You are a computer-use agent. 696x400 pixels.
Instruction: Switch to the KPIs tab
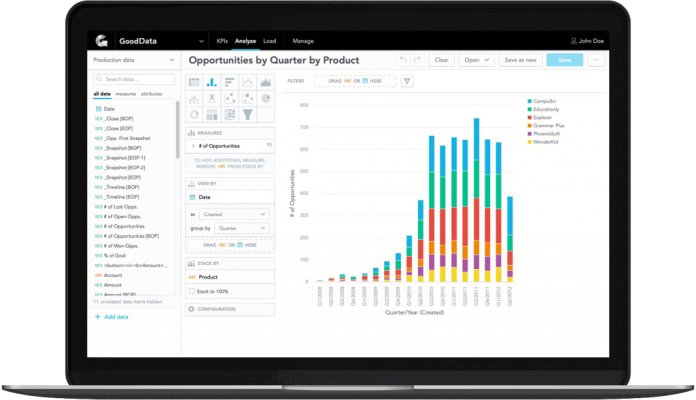point(222,41)
